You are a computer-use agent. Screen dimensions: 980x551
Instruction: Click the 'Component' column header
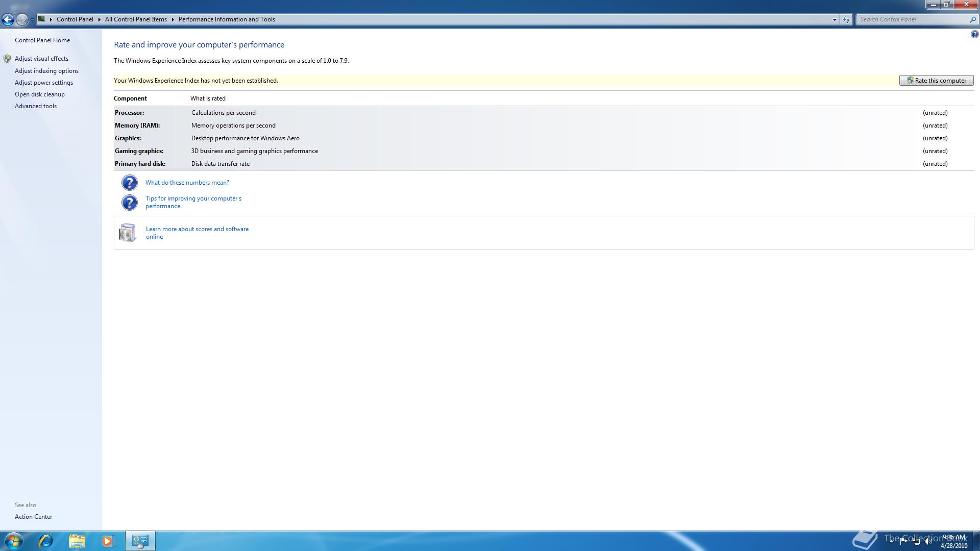coord(130,98)
